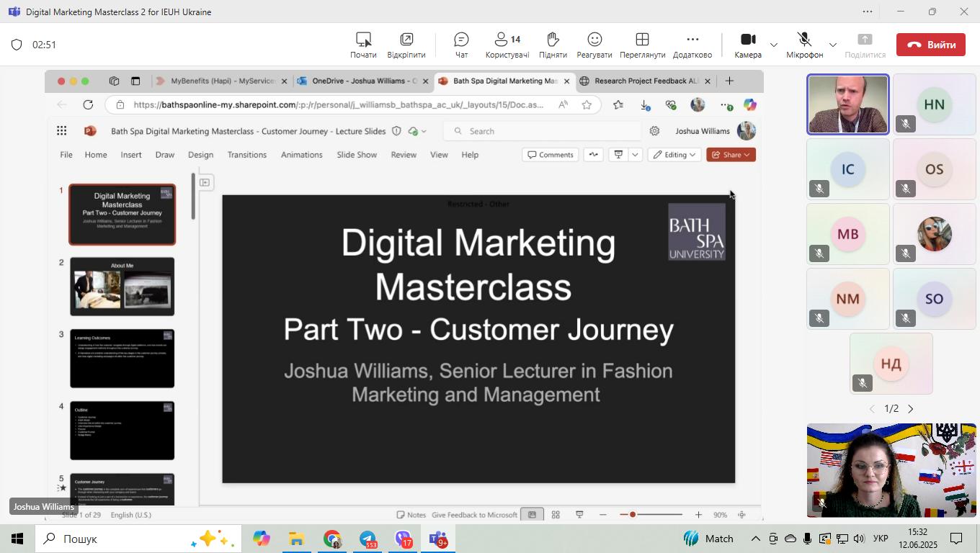Open the File menu in PowerPoint

(x=66, y=155)
